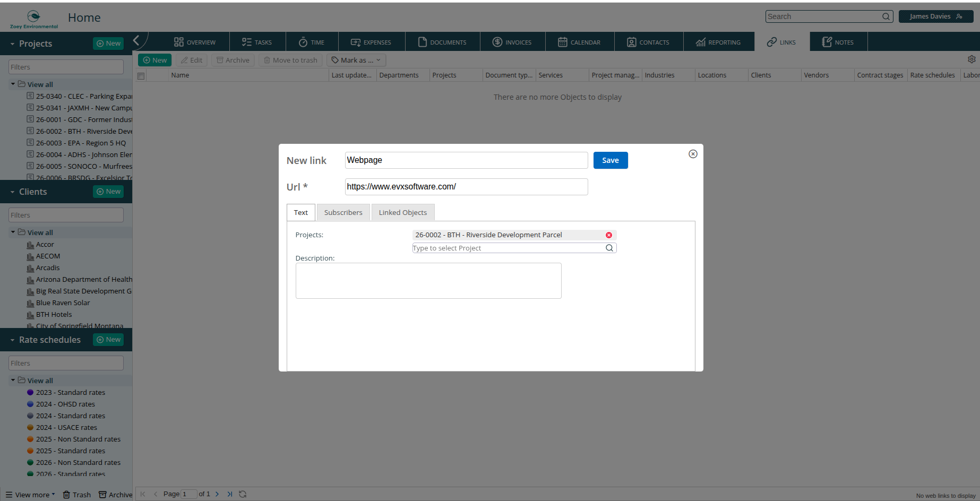Click the link name field with Webpage
Viewport: 980px width, 501px height.
466,160
